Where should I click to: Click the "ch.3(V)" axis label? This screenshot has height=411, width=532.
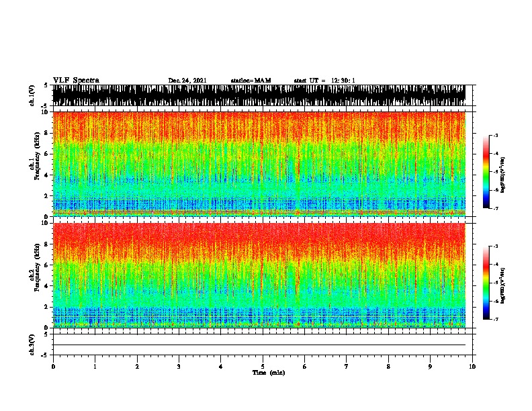[x=32, y=345]
